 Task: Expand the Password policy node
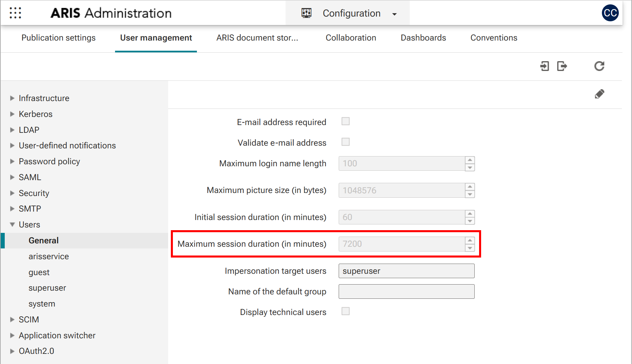point(12,161)
